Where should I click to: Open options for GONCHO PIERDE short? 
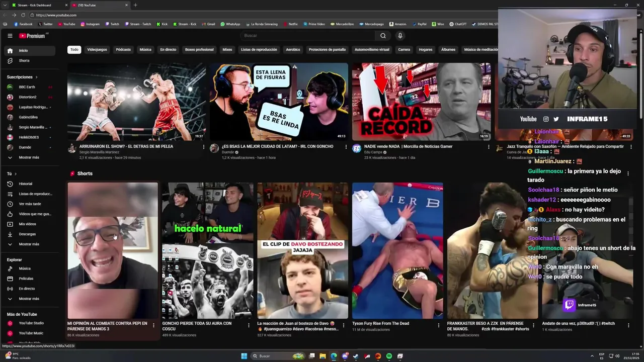click(x=248, y=325)
